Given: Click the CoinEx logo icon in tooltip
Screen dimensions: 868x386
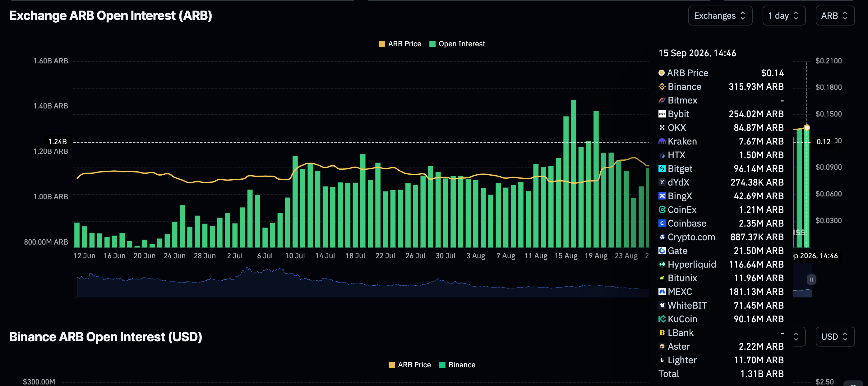Looking at the screenshot, I should (x=662, y=210).
